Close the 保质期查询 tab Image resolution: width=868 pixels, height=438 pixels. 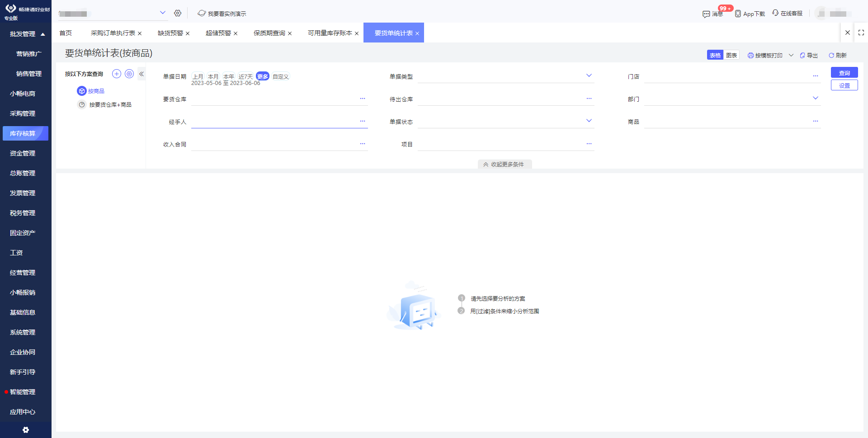tap(290, 33)
